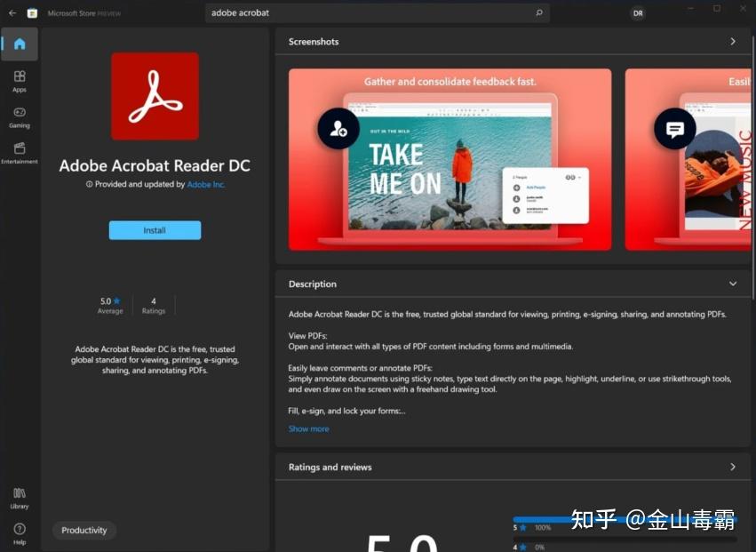The image size is (756, 552).
Task: Click the Adobe Acrobat Reader DC title
Action: (x=155, y=165)
